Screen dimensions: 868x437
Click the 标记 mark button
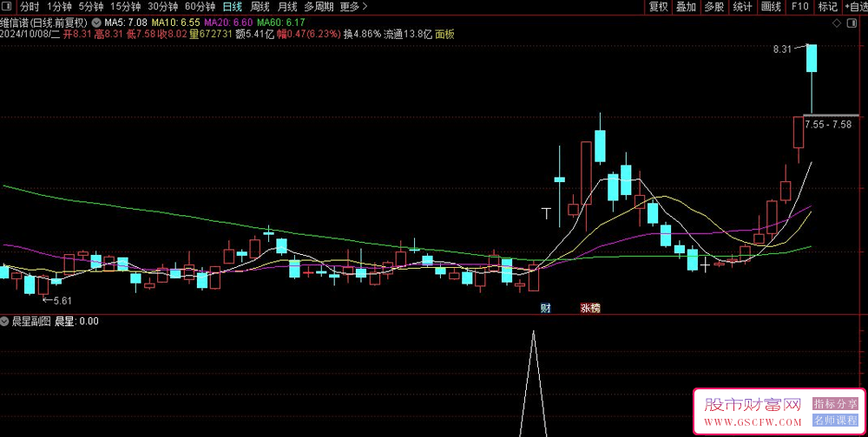[x=827, y=7]
